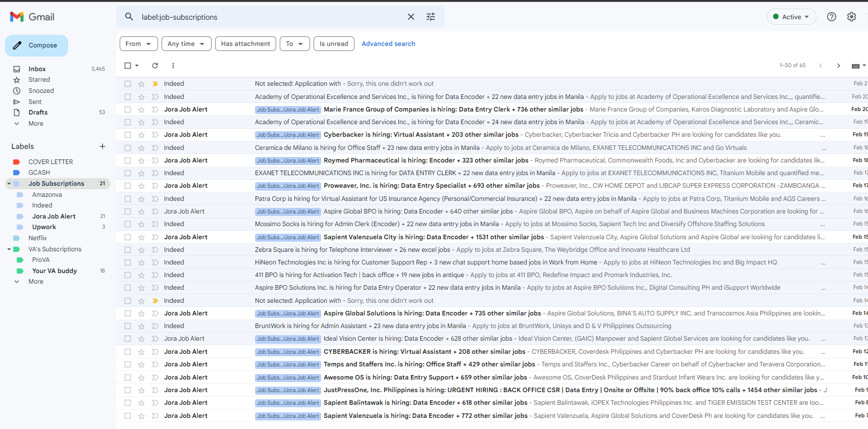Viewport: 868px width, 429px height.
Task: Toggle the Has attachment filter
Action: [245, 44]
